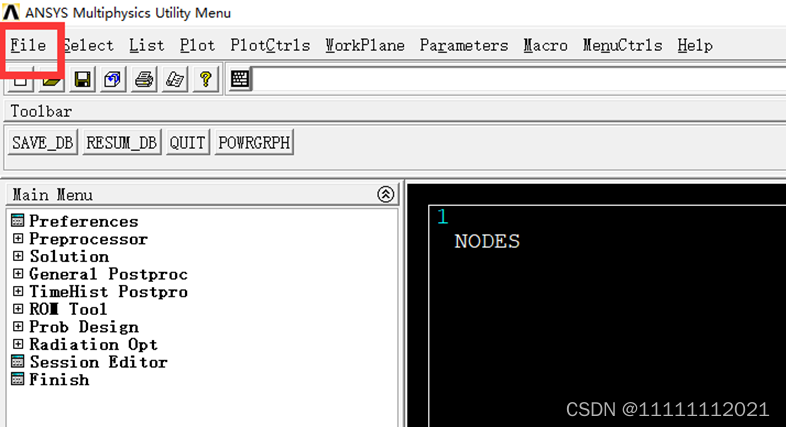Viewport: 786px width, 427px height.
Task: Open the File menu
Action: (x=28, y=46)
